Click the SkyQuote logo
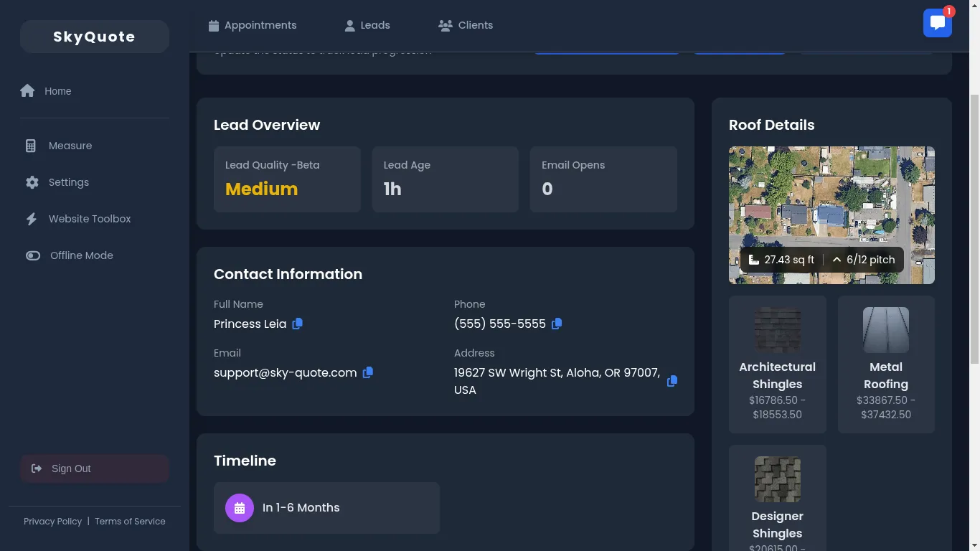 pyautogui.click(x=95, y=37)
